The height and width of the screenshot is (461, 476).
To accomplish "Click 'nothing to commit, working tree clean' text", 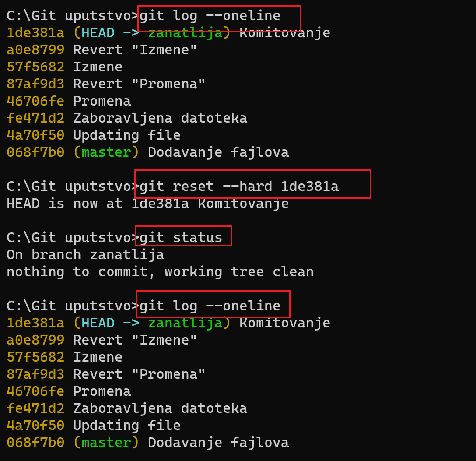I will (160, 272).
